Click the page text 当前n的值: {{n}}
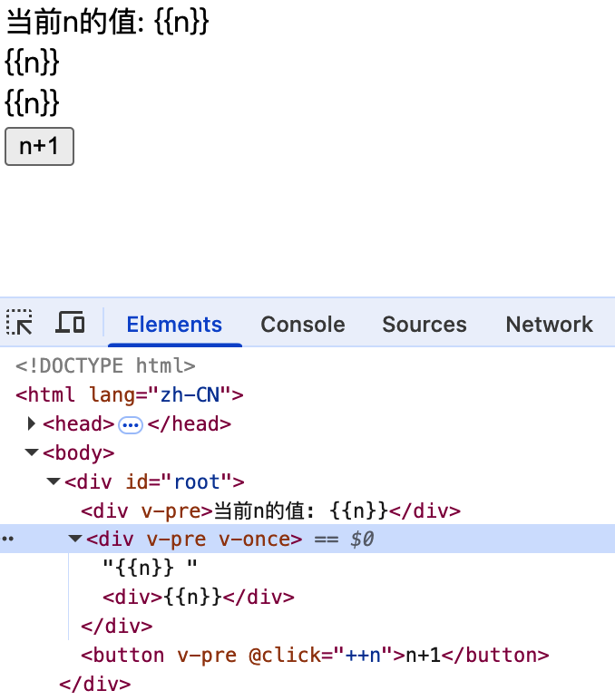The image size is (615, 700). 107,23
